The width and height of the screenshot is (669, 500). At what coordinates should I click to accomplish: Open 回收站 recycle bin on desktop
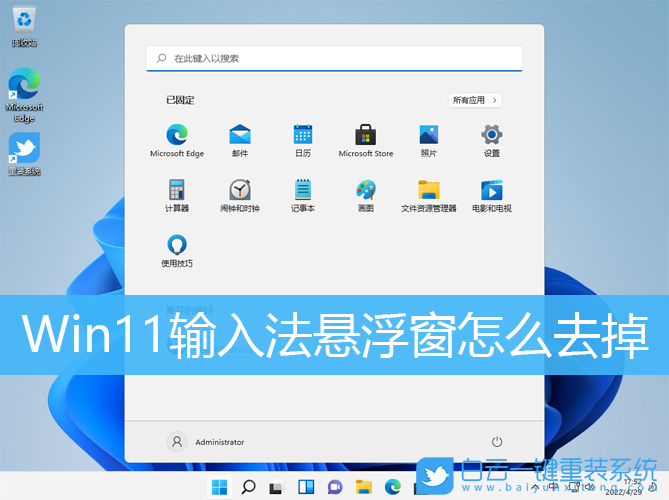point(24,27)
